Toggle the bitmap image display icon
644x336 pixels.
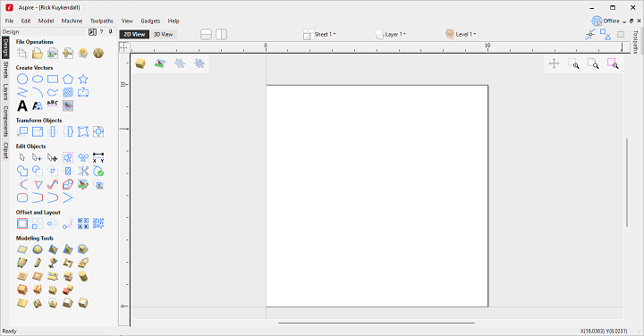160,63
